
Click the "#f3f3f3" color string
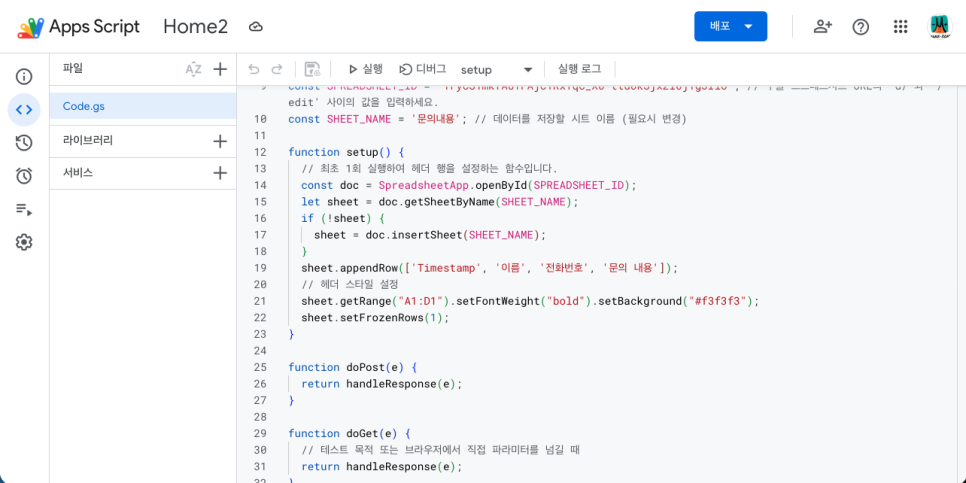pos(717,301)
